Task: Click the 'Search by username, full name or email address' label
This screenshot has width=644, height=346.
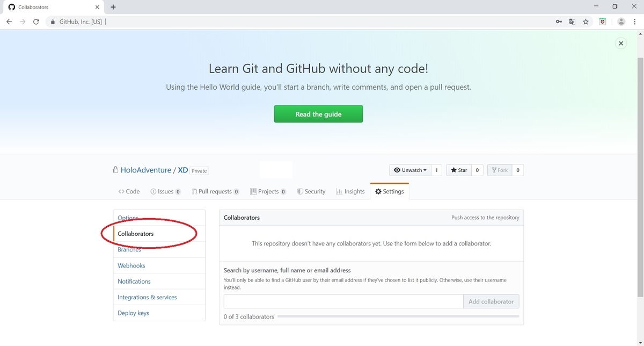Action: pos(287,270)
